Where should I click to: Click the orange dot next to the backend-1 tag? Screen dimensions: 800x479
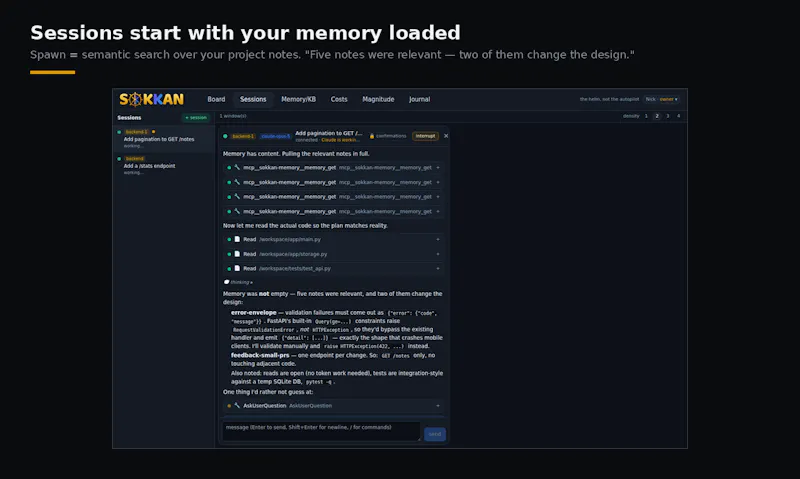click(x=154, y=132)
